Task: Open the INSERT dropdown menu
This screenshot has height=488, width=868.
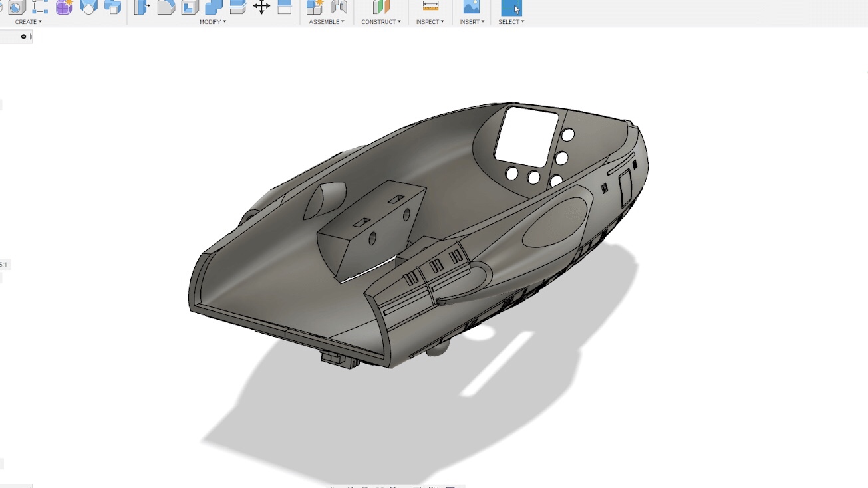Action: [472, 22]
